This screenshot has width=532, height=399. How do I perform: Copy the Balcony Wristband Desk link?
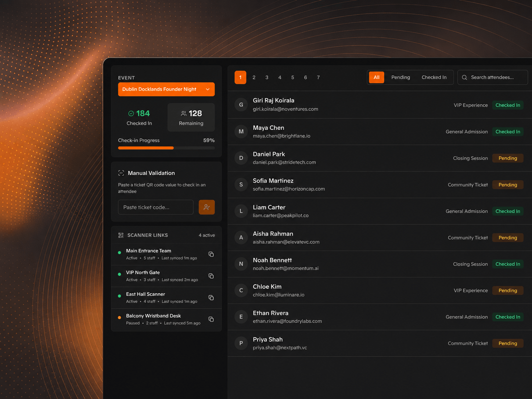click(211, 319)
